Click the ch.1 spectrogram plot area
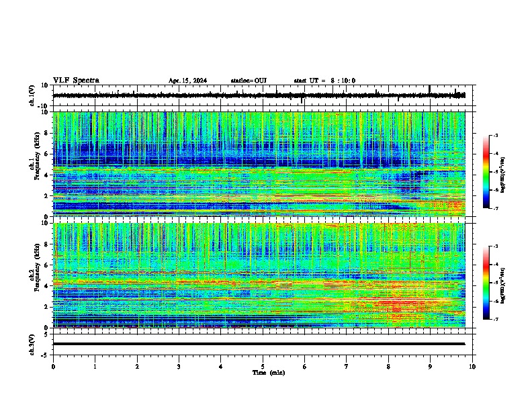Viewport: 532px width, 411px height. point(259,164)
